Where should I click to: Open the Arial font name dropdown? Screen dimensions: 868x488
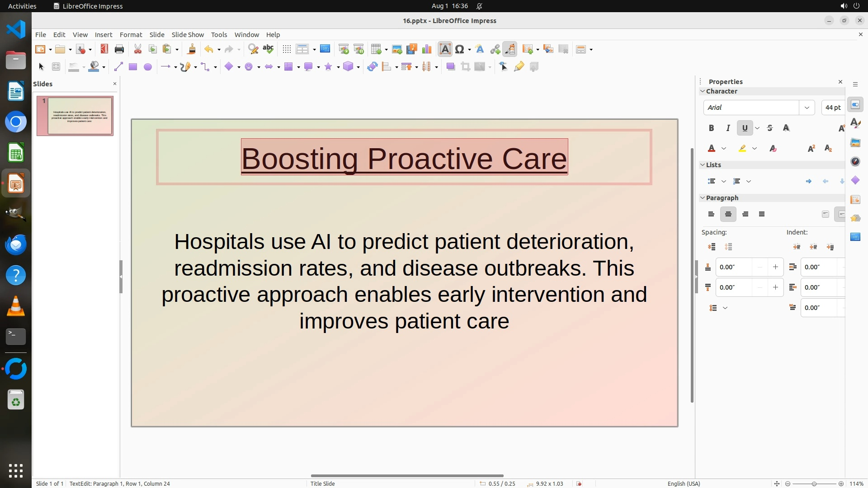click(x=807, y=108)
